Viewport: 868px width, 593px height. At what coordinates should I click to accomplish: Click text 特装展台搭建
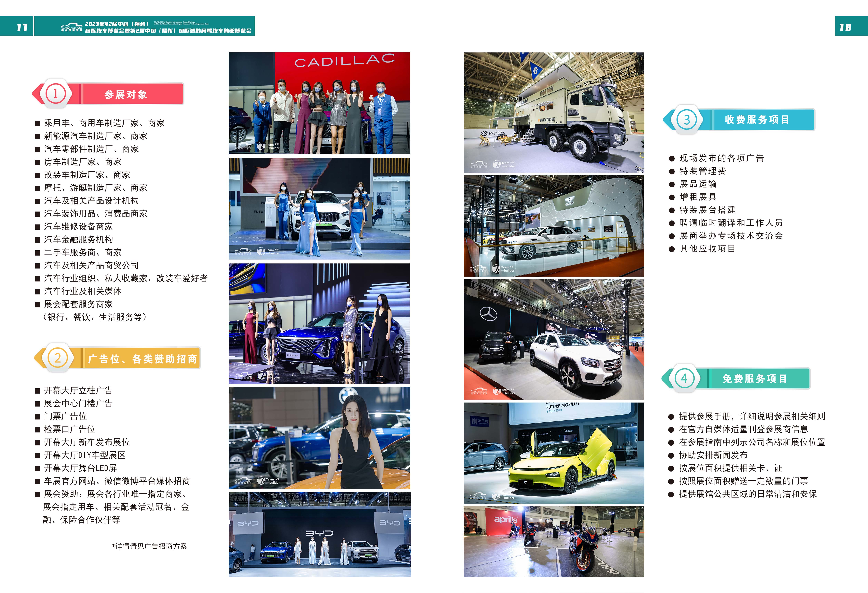coord(707,210)
